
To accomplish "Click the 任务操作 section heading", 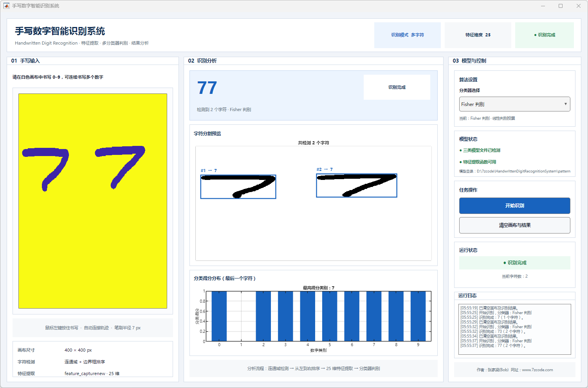I will click(468, 190).
